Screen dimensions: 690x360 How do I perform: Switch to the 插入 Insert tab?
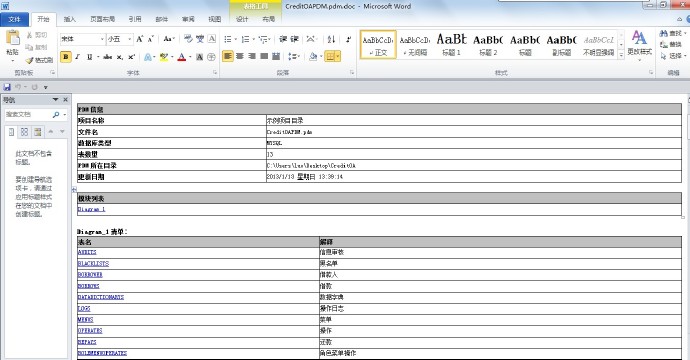click(x=70, y=19)
